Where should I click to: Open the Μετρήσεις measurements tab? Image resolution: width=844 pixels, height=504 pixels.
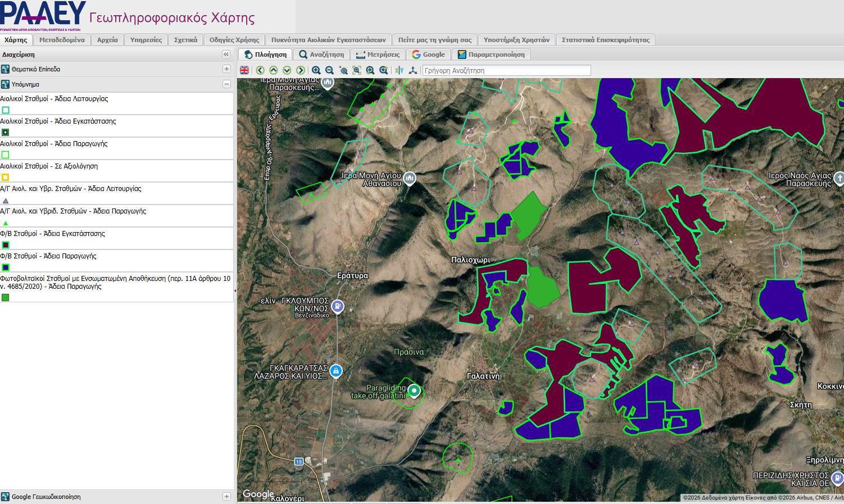pyautogui.click(x=378, y=55)
